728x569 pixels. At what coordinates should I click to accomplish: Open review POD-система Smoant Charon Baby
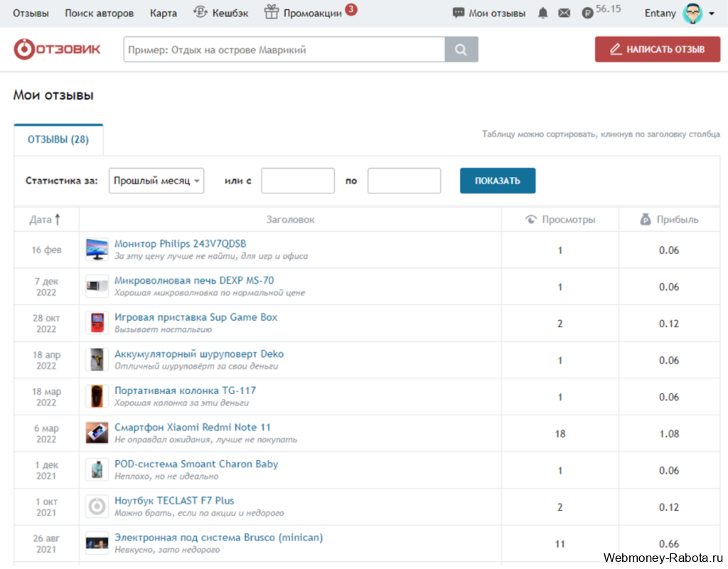[196, 464]
